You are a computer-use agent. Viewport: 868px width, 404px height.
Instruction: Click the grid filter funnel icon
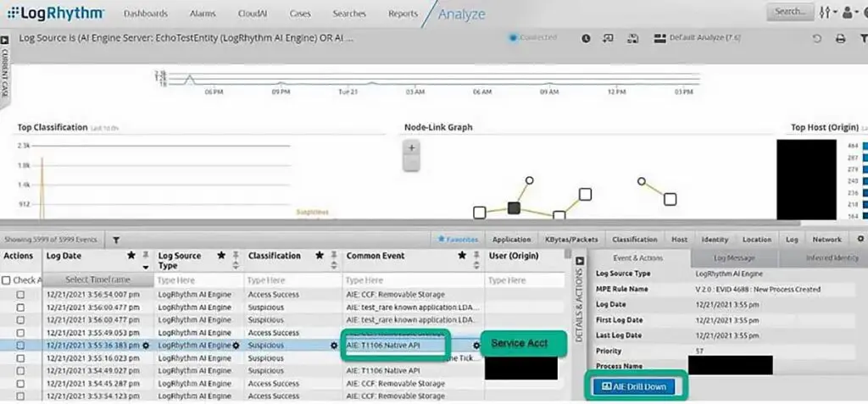116,241
